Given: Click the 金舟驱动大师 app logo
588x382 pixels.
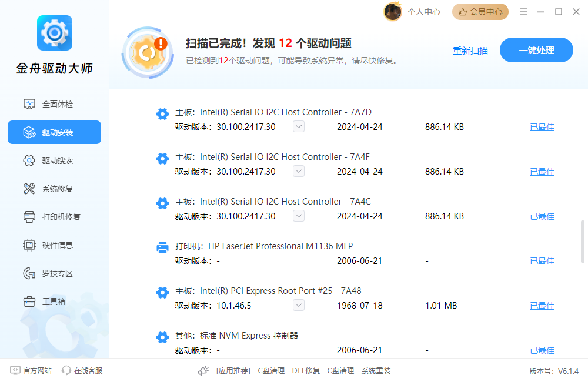Looking at the screenshot, I should pos(54,32).
